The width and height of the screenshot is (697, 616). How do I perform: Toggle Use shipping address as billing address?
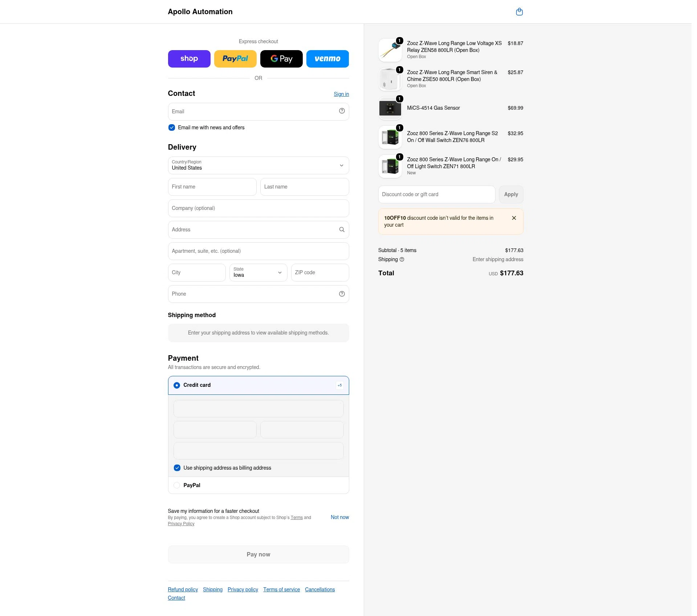pos(177,468)
